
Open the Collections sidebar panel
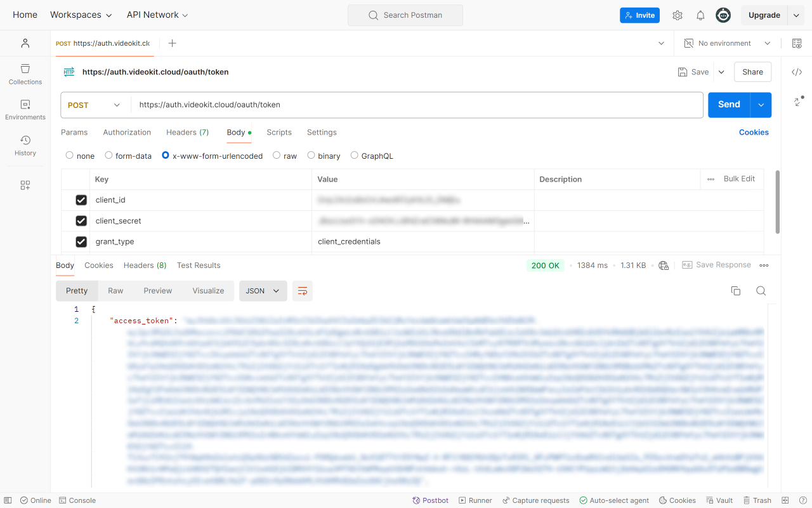(25, 74)
